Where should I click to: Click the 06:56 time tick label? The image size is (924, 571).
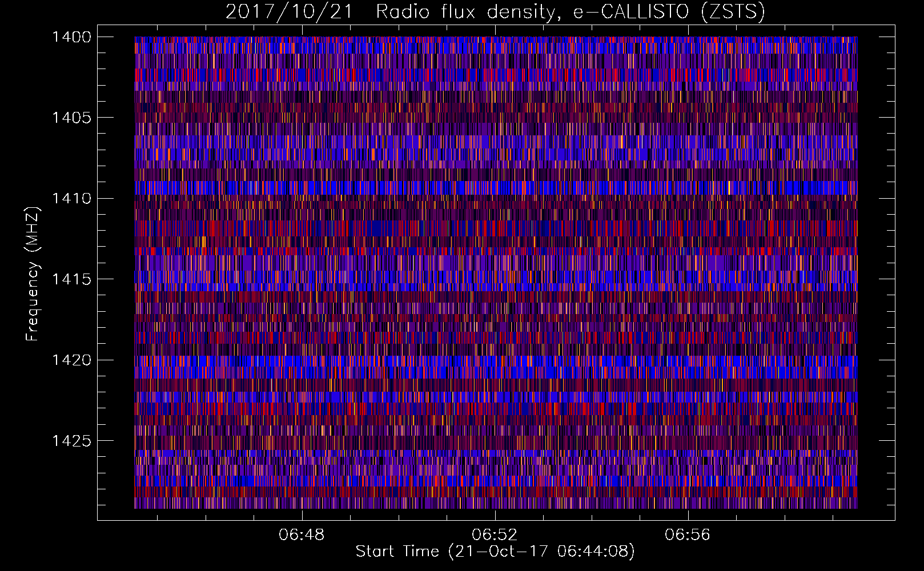[x=688, y=535]
